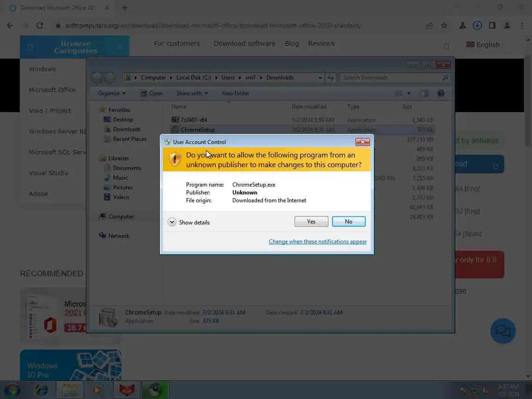Screen dimensions: 532x399
Task: Select Windows in Browse Categories sidebar
Action: (42, 69)
